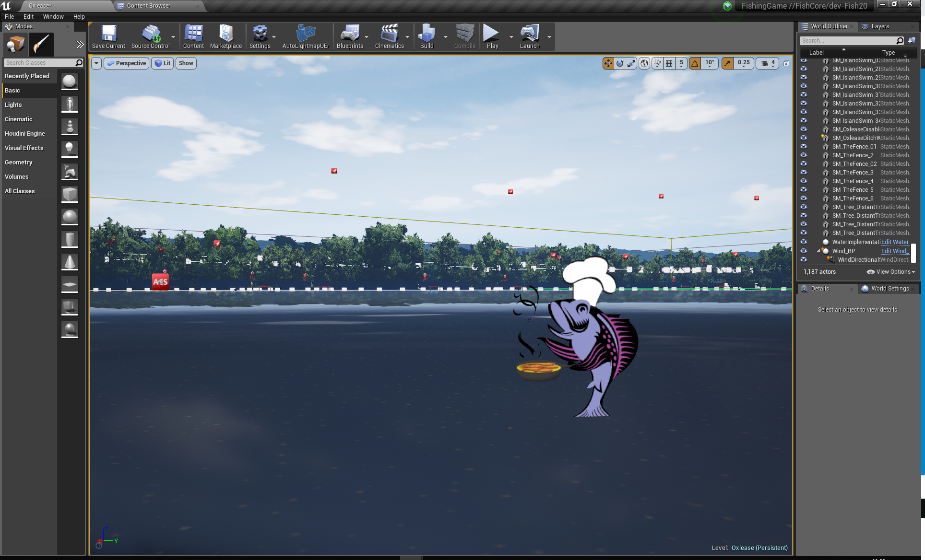The width and height of the screenshot is (925, 560).
Task: Select Place mode icon
Action: [15, 44]
